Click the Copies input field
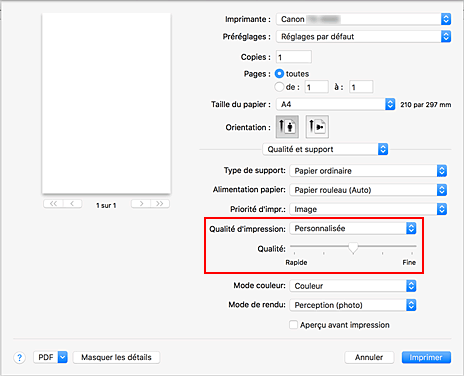The width and height of the screenshot is (464, 376). 294,57
